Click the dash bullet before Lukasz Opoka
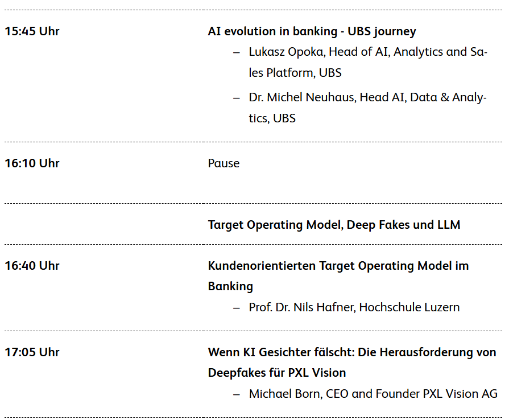509x420 pixels. pos(237,52)
